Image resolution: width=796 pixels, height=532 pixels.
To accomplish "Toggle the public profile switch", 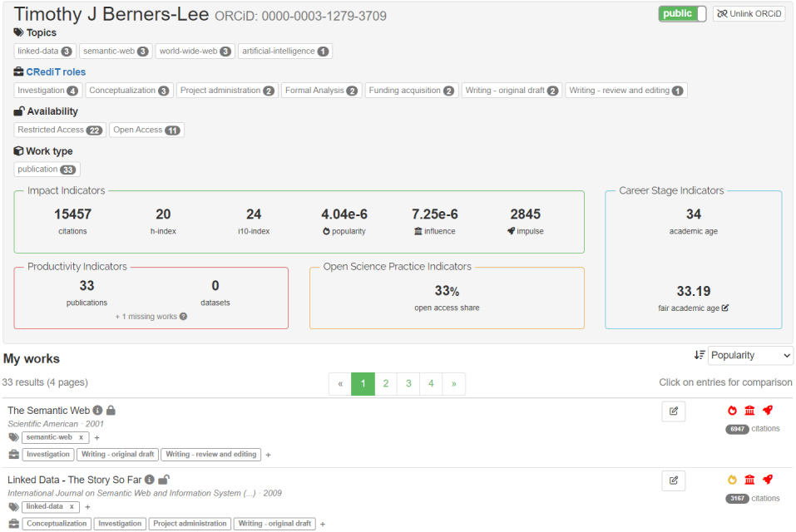I will tap(682, 13).
